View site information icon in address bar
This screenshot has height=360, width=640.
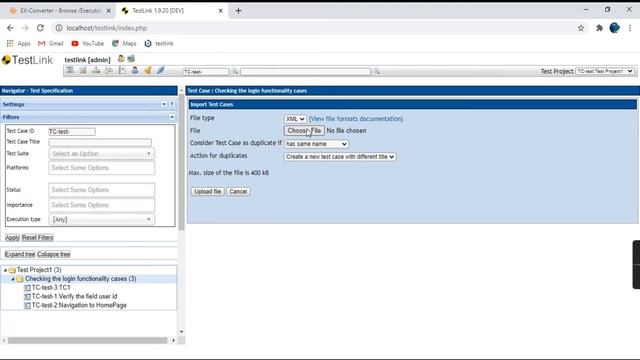(x=59, y=28)
